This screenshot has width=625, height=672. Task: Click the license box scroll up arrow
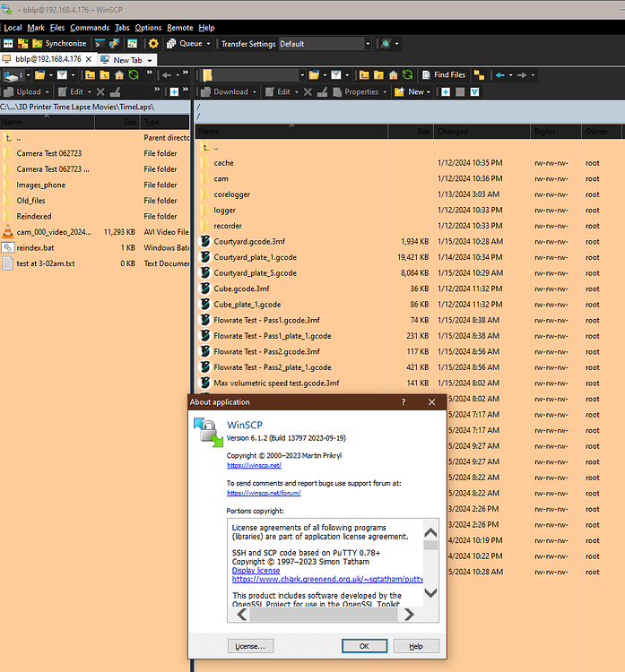click(430, 533)
